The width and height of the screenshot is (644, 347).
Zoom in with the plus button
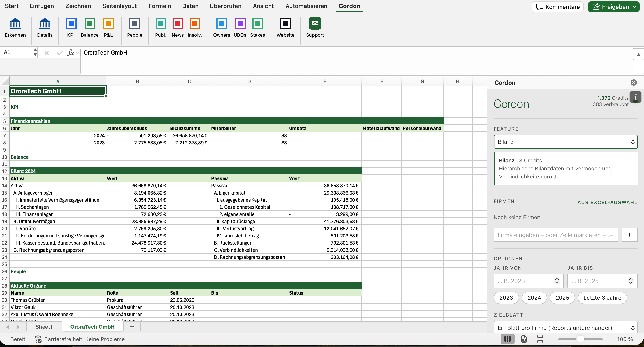608,339
